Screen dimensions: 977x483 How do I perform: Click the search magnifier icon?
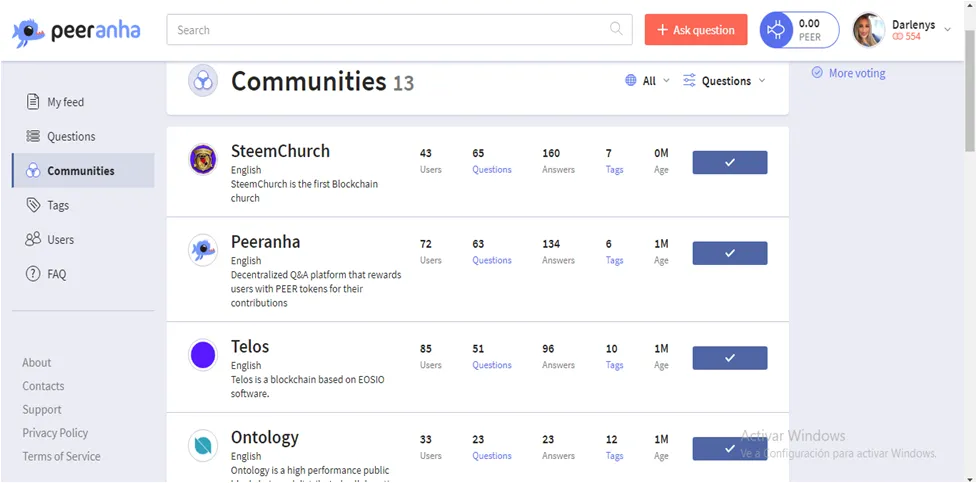pos(616,29)
